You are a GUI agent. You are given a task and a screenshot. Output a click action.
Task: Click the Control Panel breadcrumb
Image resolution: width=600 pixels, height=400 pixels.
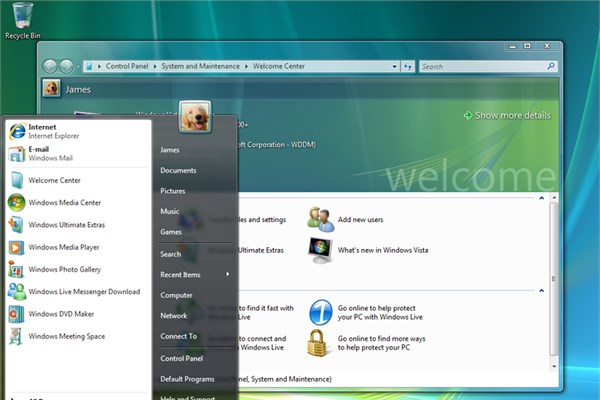point(127,66)
